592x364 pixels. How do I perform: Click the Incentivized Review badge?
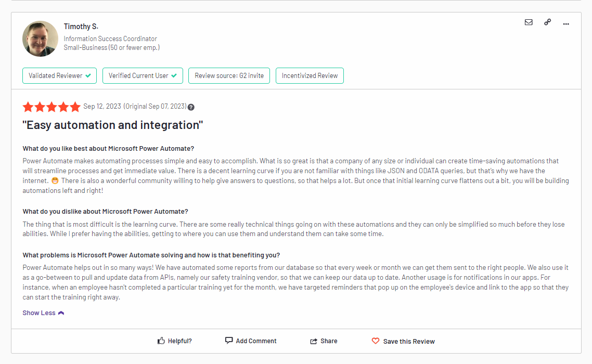click(310, 75)
